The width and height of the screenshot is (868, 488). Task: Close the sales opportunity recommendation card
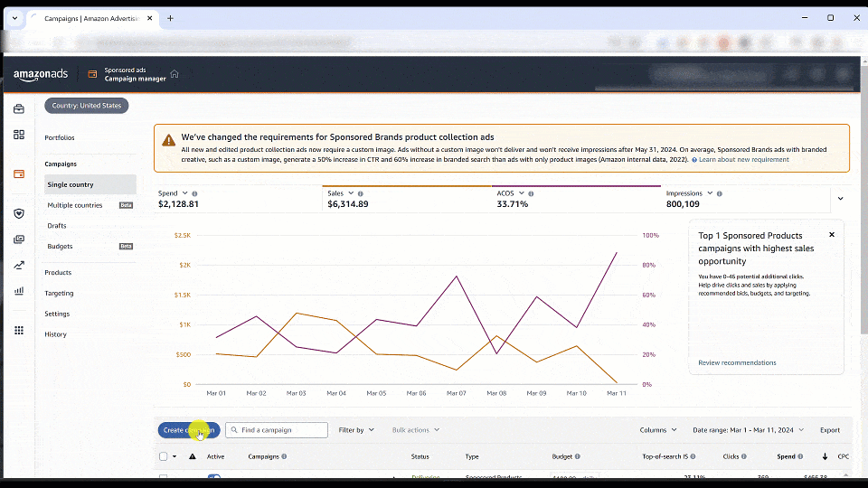832,235
